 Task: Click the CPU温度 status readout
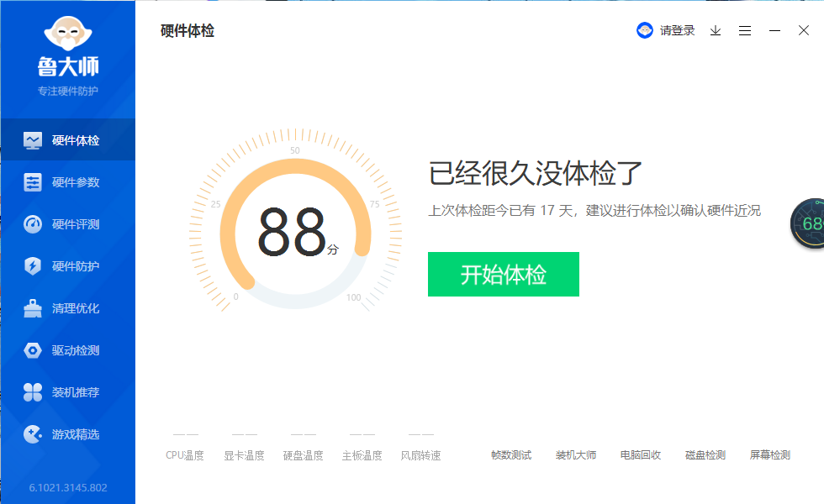(184, 454)
